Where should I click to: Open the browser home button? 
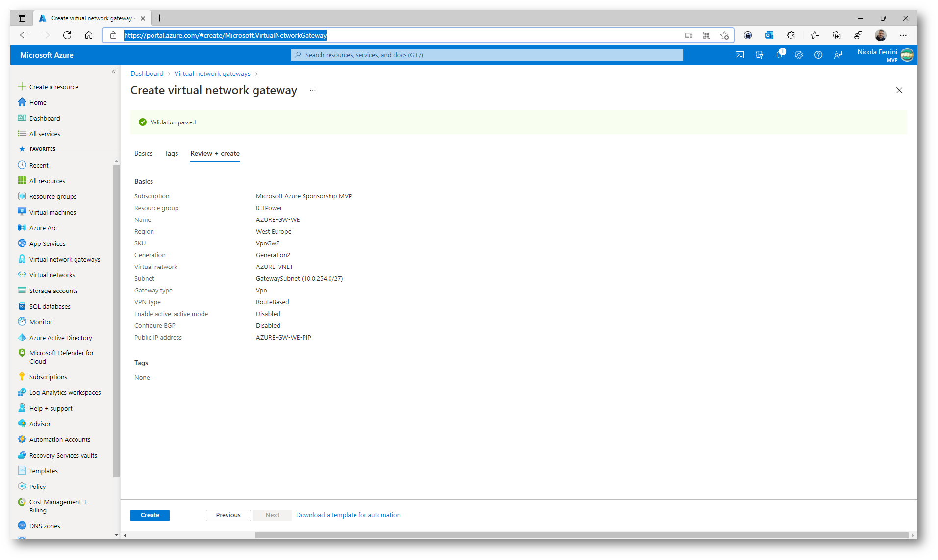pos(89,35)
